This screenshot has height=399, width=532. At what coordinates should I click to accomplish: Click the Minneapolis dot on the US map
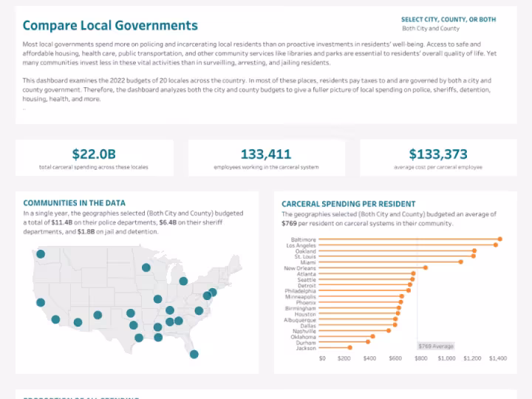tap(146, 267)
